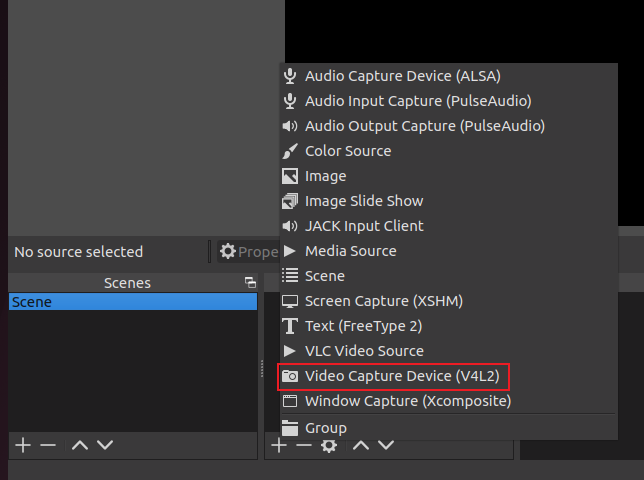Select Group from the source menu
Screen dimensions: 644x480
[325, 428]
